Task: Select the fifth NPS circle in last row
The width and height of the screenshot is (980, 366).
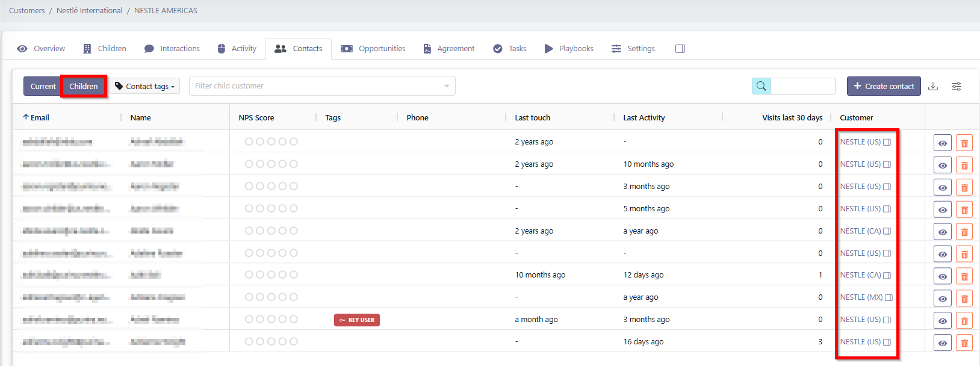Action: [x=294, y=341]
